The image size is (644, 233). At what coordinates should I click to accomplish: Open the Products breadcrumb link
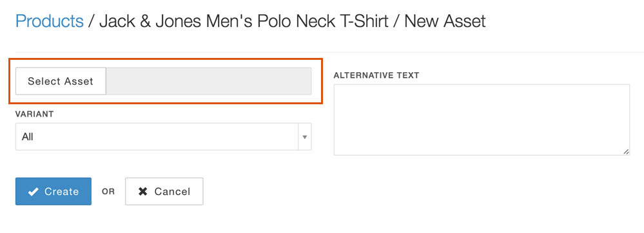pos(49,21)
